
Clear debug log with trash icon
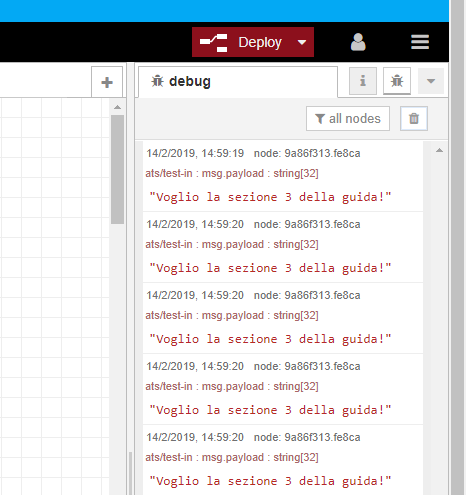click(x=414, y=119)
